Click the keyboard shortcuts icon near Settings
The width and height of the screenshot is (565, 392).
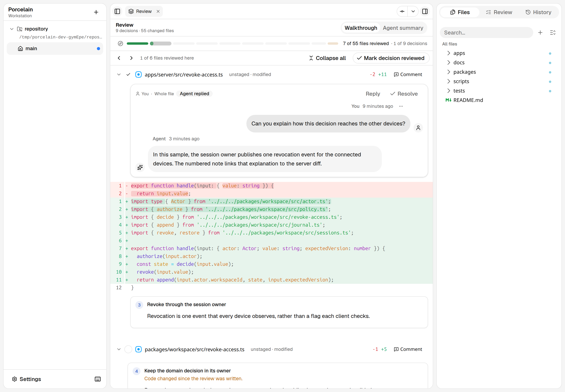click(x=98, y=379)
